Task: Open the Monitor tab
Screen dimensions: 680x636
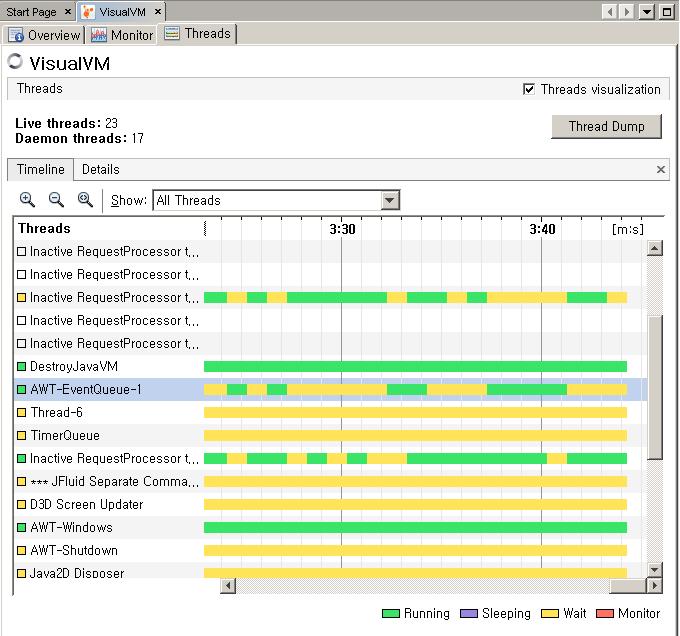Action: (x=121, y=35)
